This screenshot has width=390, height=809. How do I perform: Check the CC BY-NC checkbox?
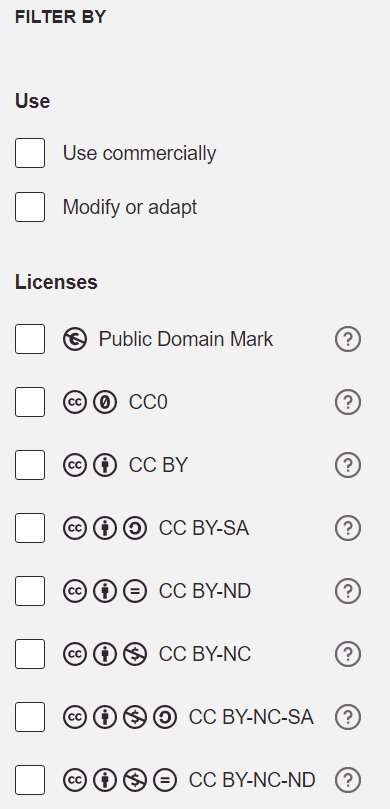pos(30,654)
